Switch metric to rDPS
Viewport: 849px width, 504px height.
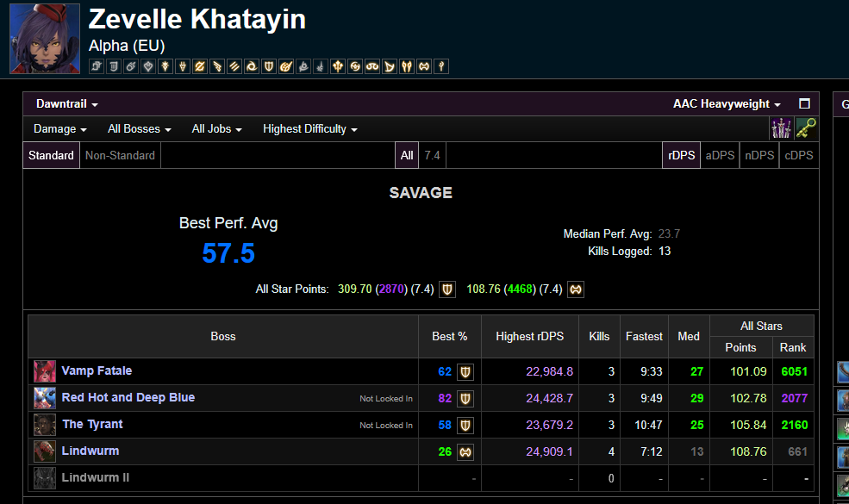681,155
